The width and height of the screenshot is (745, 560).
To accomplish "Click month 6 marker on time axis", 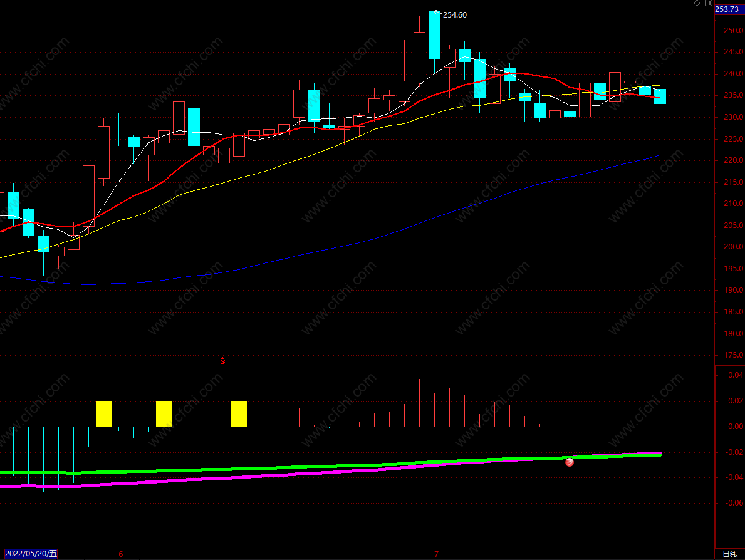I will [x=121, y=554].
